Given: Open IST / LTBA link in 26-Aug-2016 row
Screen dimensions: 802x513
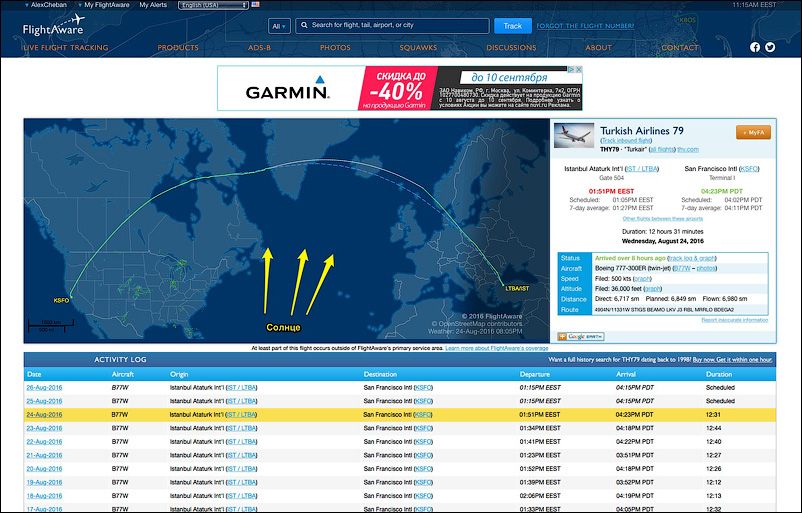Looking at the screenshot, I should (x=241, y=388).
